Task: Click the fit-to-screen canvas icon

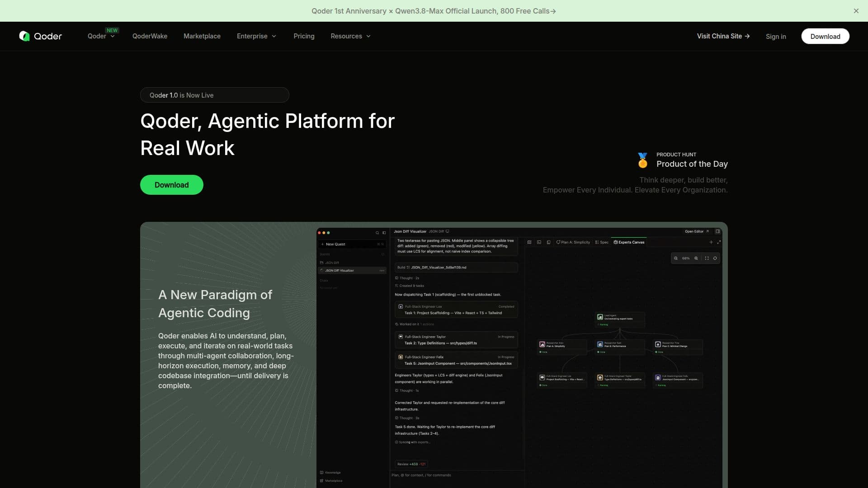Action: [x=707, y=258]
